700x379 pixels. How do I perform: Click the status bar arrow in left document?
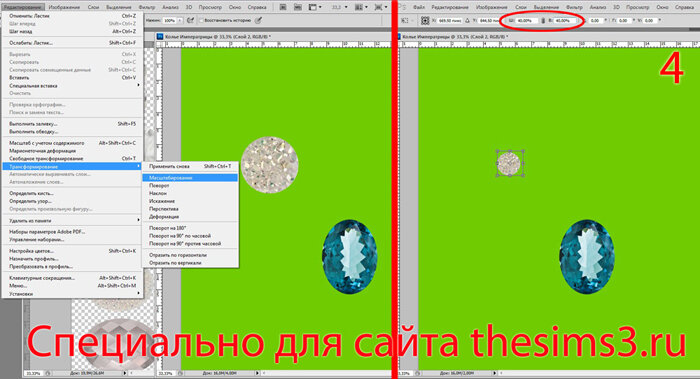[257, 373]
